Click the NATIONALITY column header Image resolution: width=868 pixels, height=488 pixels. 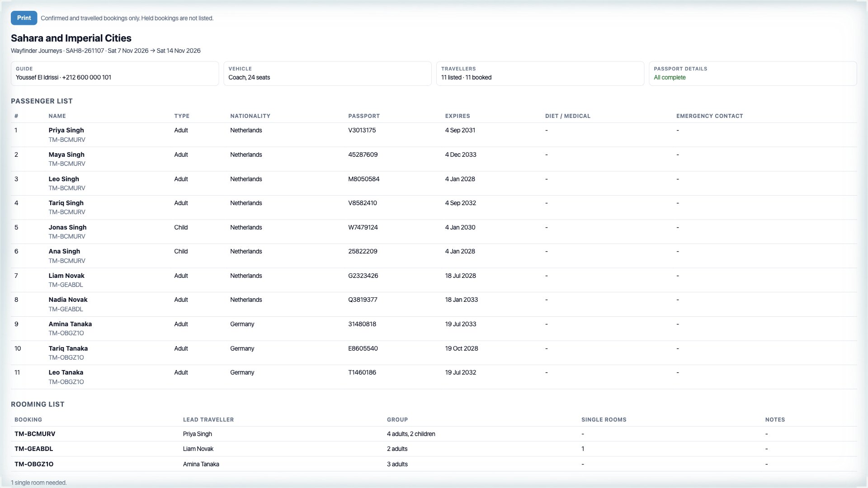250,116
